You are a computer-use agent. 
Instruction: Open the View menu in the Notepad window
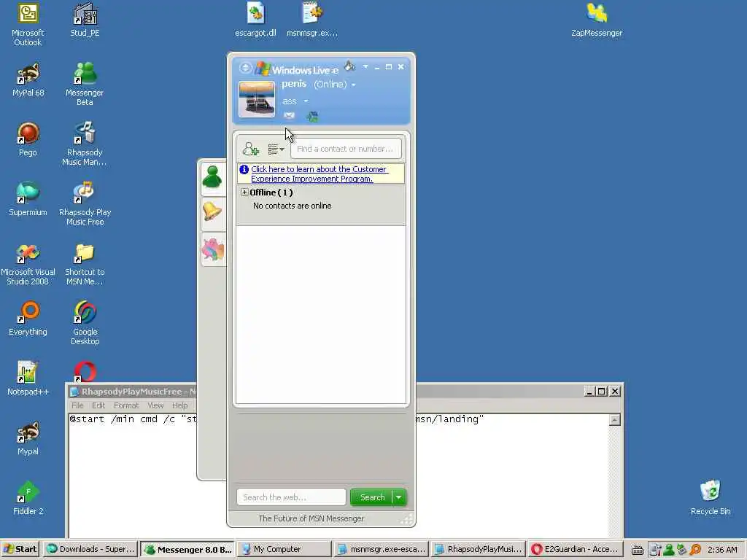click(x=155, y=405)
